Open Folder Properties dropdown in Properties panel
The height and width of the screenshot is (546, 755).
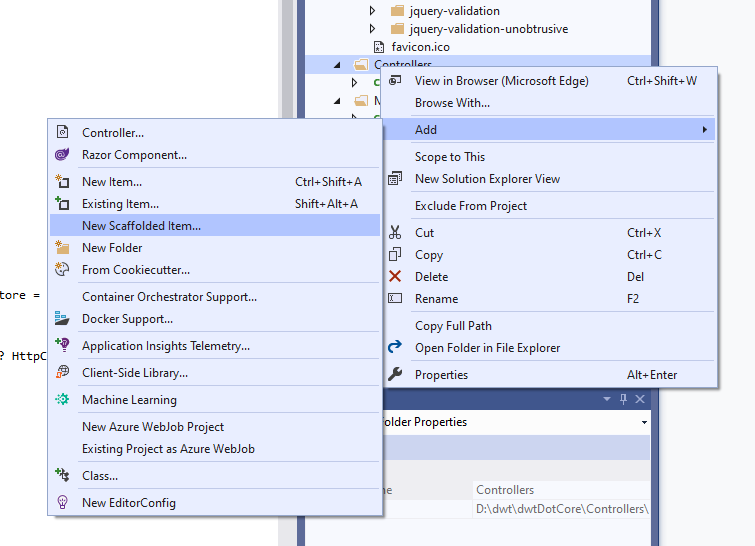click(643, 423)
